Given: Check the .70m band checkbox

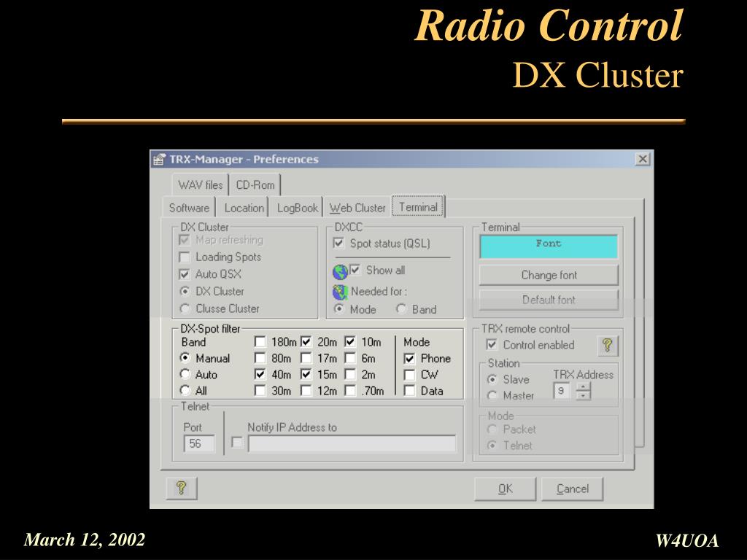Looking at the screenshot, I should (350, 391).
